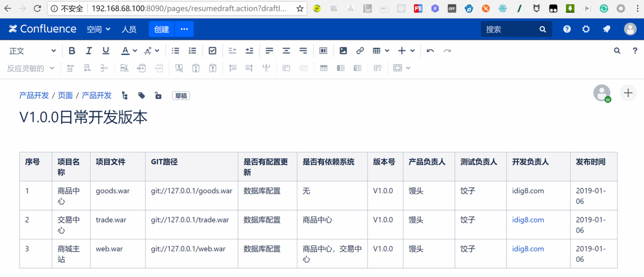This screenshot has height=277, width=644.
Task: Align text to the left
Action: coord(269,51)
